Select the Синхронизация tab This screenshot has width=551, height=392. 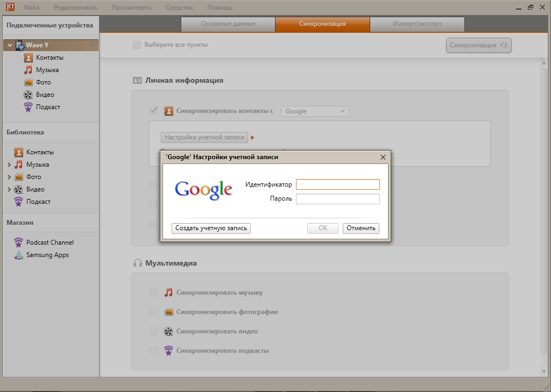[x=323, y=24]
